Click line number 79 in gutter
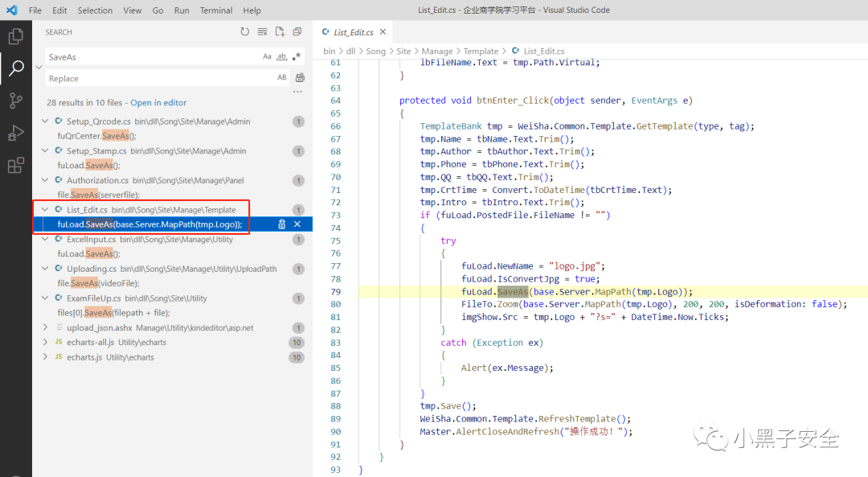The image size is (868, 477). tap(335, 291)
